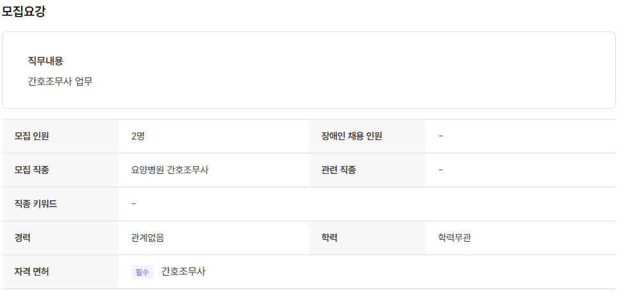
Task: Click the 학력 label
Action: [330, 237]
